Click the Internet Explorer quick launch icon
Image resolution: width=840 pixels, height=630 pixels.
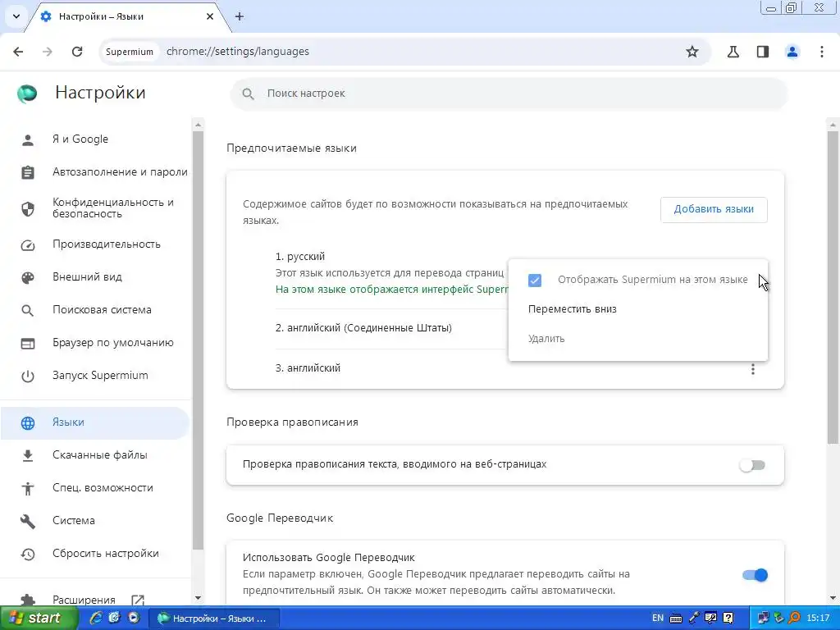pyautogui.click(x=95, y=619)
